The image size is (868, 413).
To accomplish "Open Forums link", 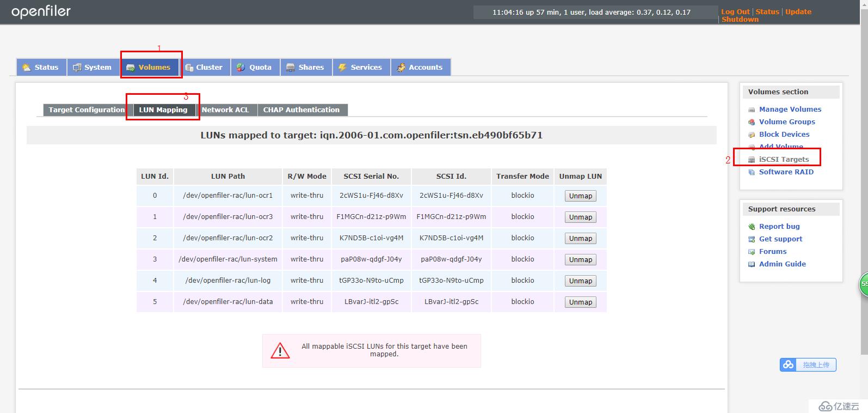I will [x=773, y=252].
